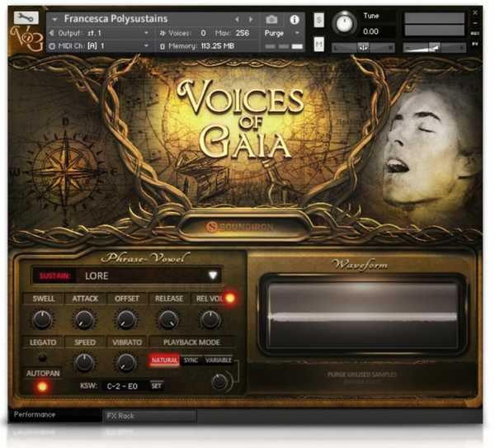Open the Output st.1 dropdown

click(x=100, y=33)
